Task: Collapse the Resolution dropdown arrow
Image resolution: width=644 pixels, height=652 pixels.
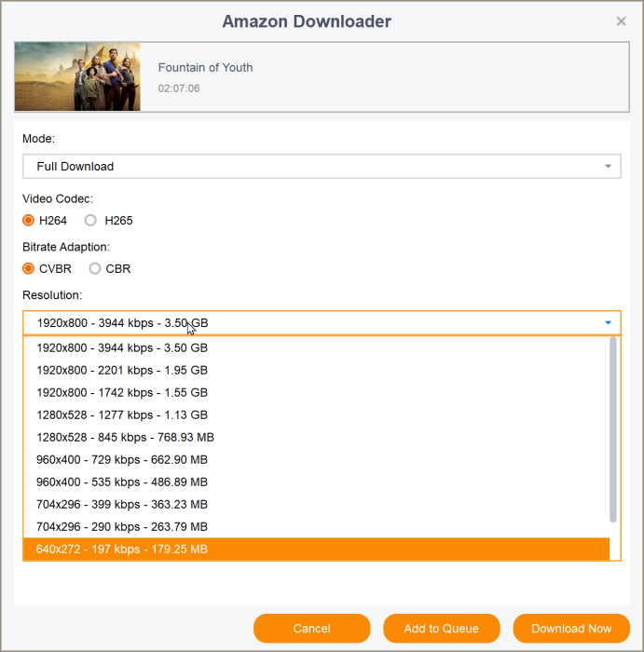Action: click(608, 323)
